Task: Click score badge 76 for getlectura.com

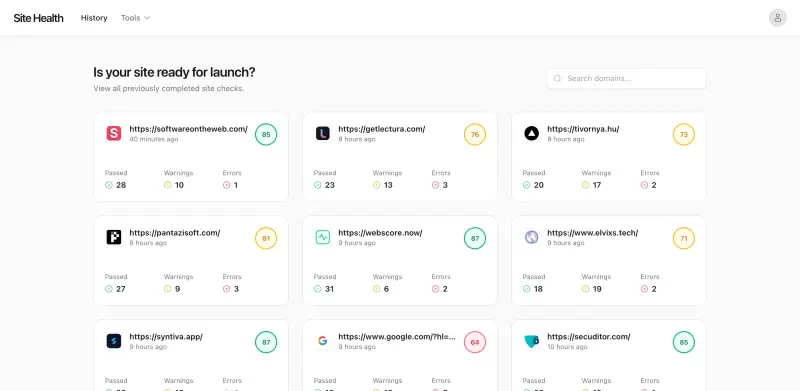Action: pyautogui.click(x=475, y=135)
